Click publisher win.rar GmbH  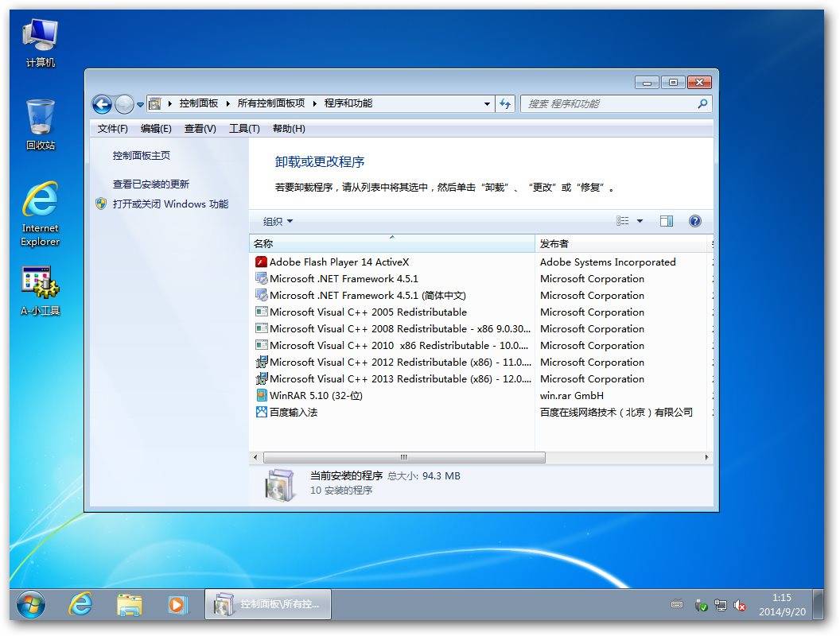point(572,396)
